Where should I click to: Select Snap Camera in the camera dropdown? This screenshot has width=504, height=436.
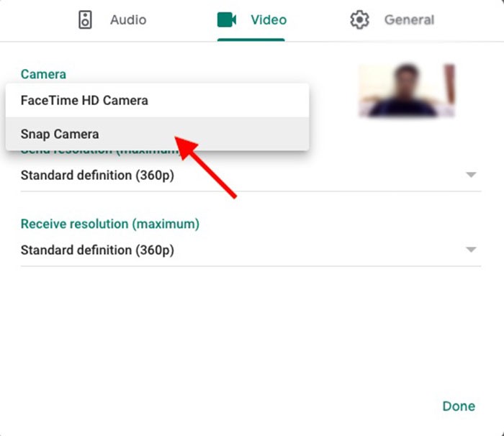tap(60, 134)
